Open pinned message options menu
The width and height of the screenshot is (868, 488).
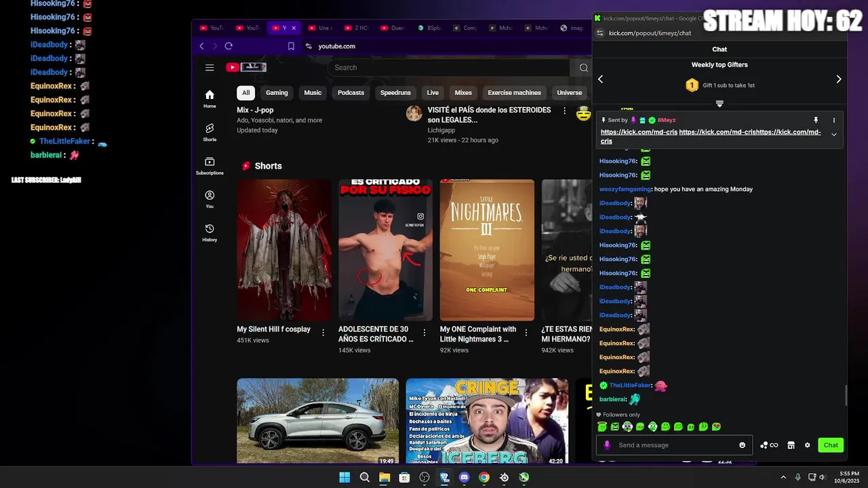tap(834, 120)
